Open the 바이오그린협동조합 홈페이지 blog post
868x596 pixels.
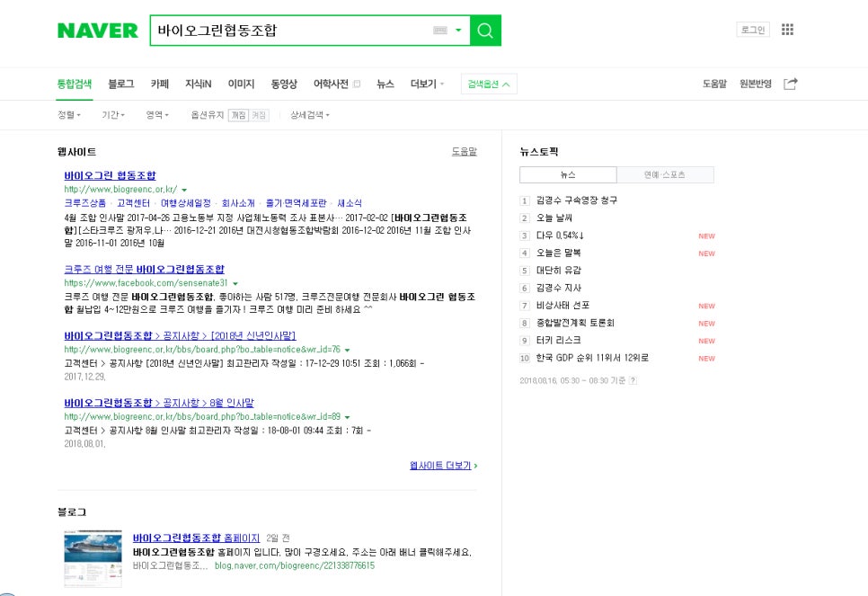[x=196, y=538]
